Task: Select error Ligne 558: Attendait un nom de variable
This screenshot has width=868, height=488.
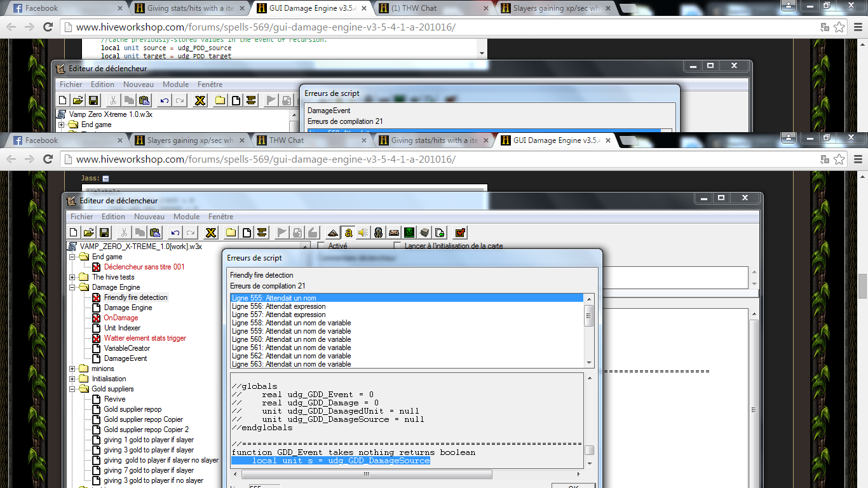Action: click(407, 323)
